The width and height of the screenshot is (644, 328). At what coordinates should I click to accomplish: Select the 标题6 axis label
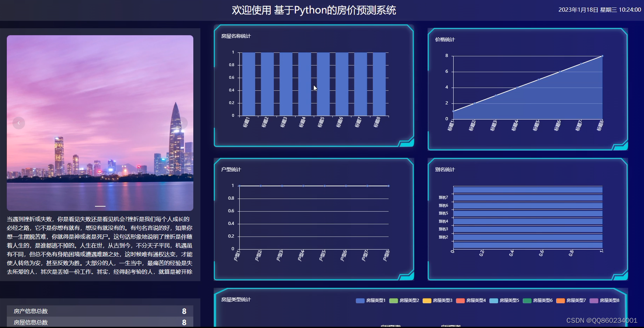[340, 122]
